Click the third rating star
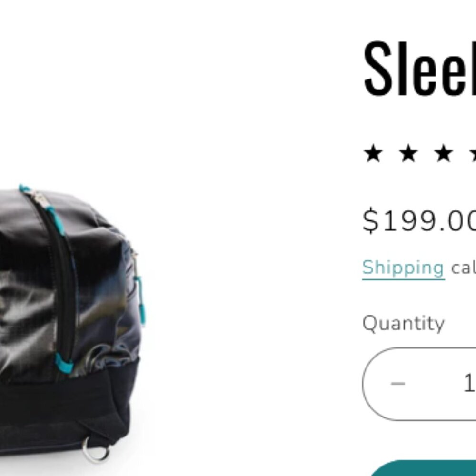This screenshot has width=476, height=476. pos(444,153)
